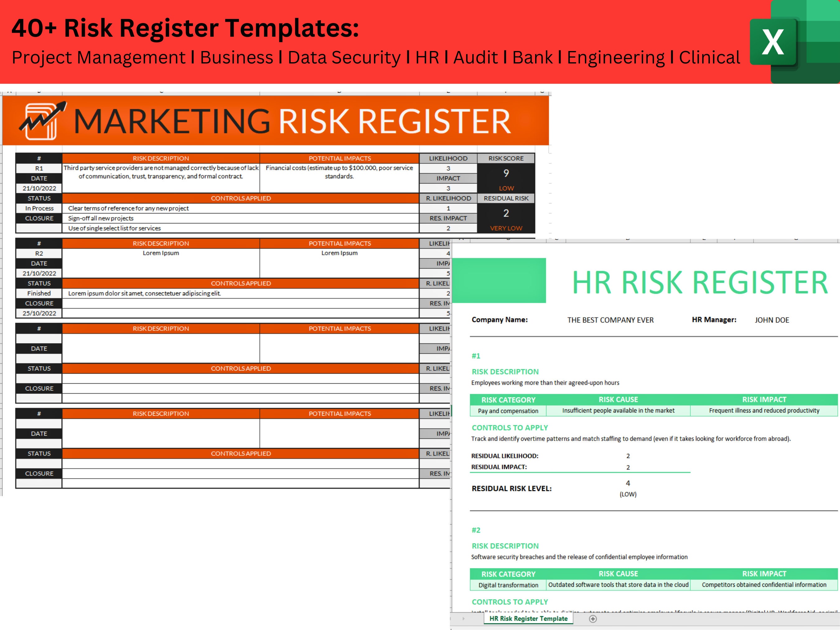Select 'Clear terms of reference' control row
This screenshot has height=630, width=840.
tap(241, 208)
